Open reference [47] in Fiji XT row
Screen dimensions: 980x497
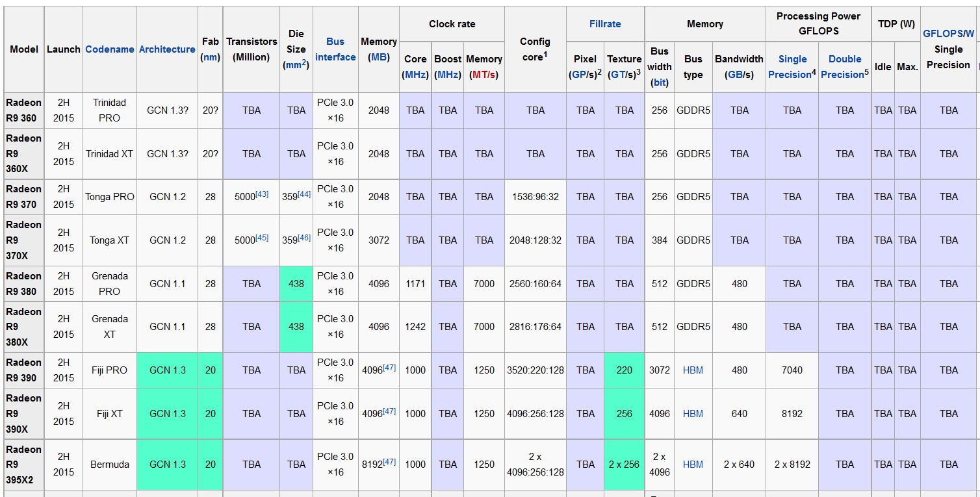tap(389, 411)
